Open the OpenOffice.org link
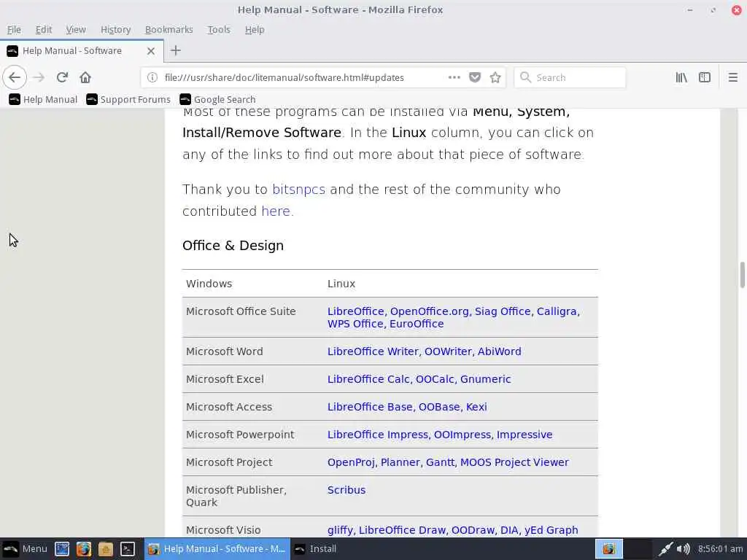 point(429,311)
